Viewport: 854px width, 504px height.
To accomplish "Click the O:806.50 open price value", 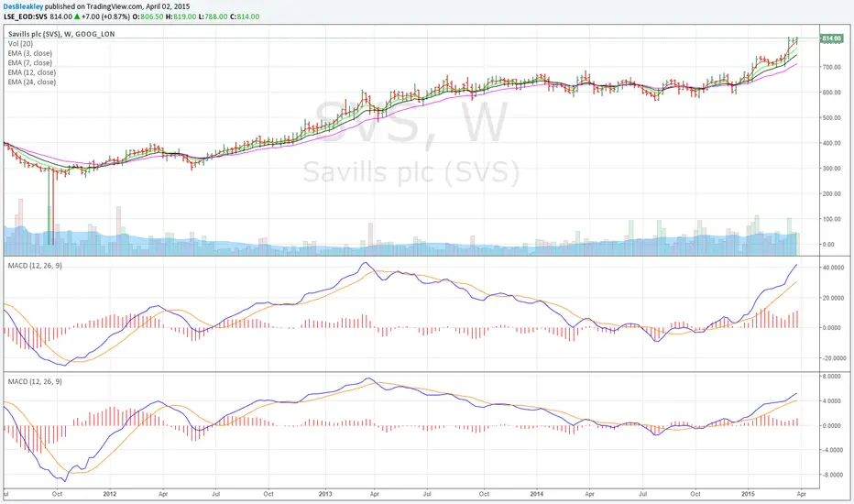I will 148,16.
